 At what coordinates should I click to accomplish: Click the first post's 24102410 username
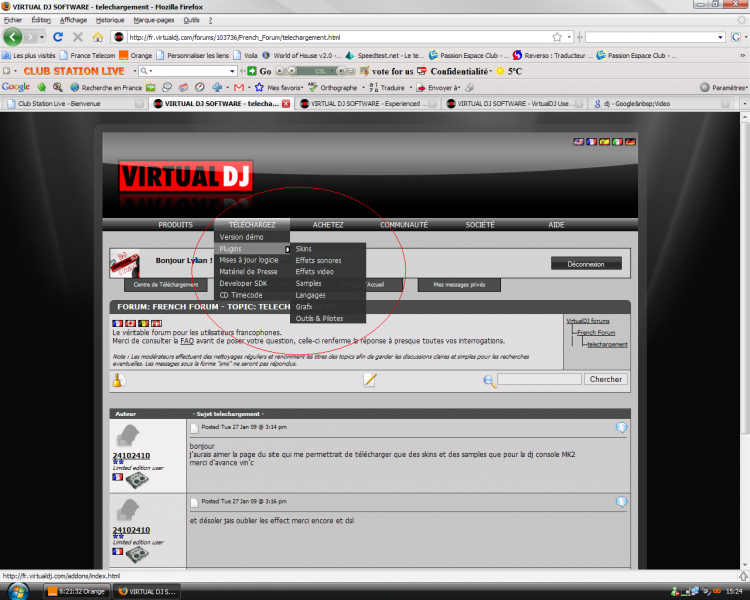(x=131, y=456)
